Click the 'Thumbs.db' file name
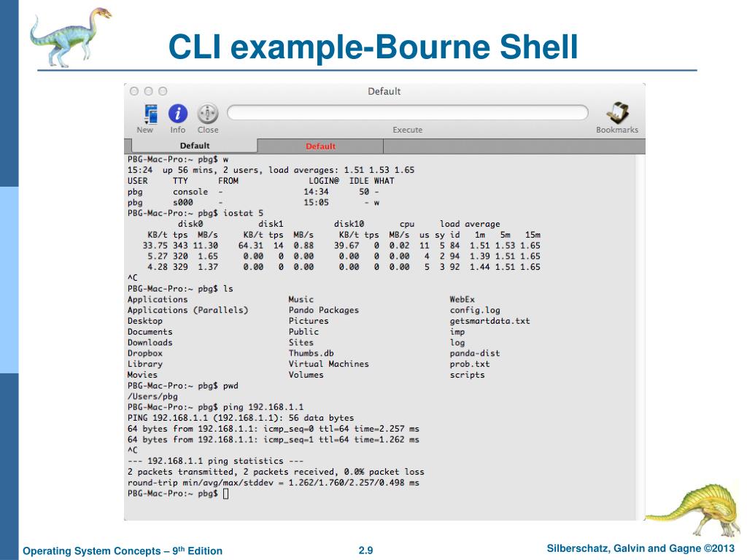The image size is (747, 560). (311, 354)
